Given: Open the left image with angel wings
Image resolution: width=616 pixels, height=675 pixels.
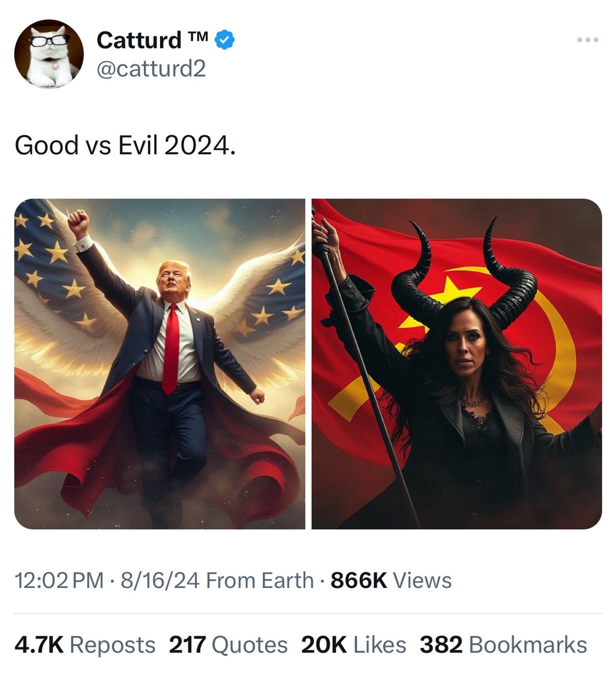Looking at the screenshot, I should click(x=160, y=364).
